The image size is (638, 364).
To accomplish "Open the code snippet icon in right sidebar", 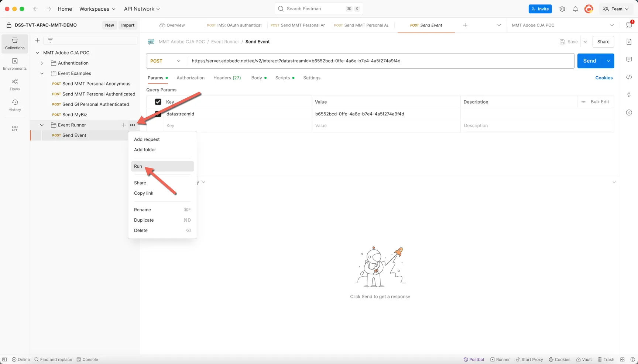I will 629,77.
